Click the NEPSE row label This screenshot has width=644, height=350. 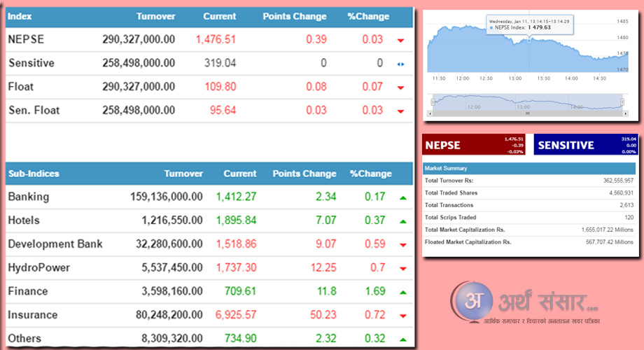[x=26, y=39]
